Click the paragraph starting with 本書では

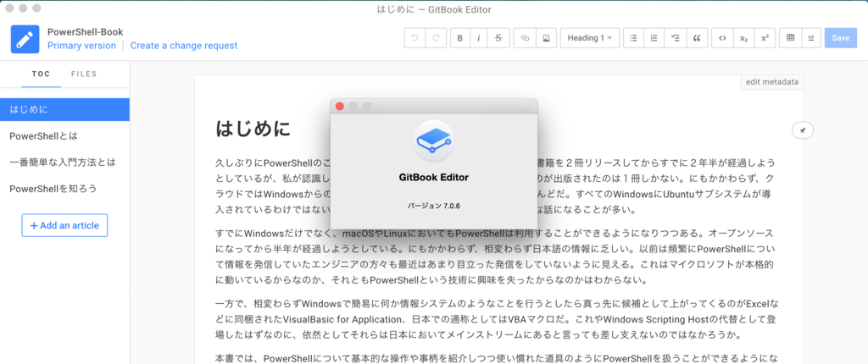[x=498, y=358]
